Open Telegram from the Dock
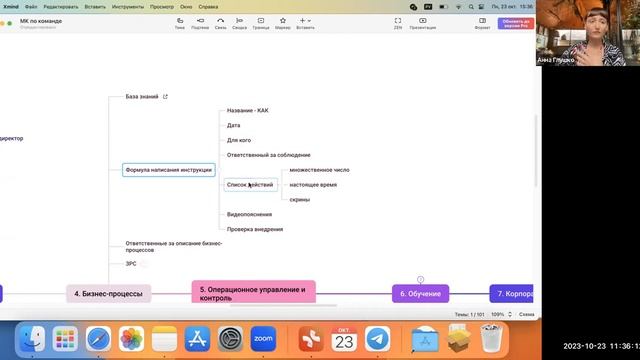The width and height of the screenshot is (640, 360). click(x=377, y=339)
